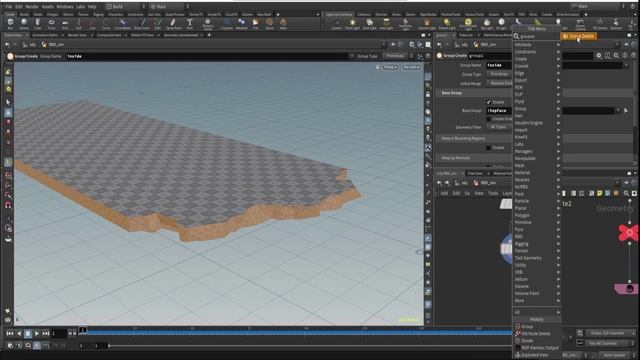Jump to last frame of timeline
Viewport: 640px width, 360px height.
coord(46,333)
